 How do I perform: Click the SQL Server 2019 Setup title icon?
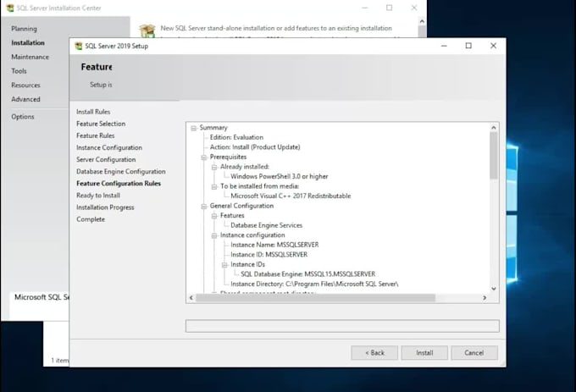pos(79,47)
